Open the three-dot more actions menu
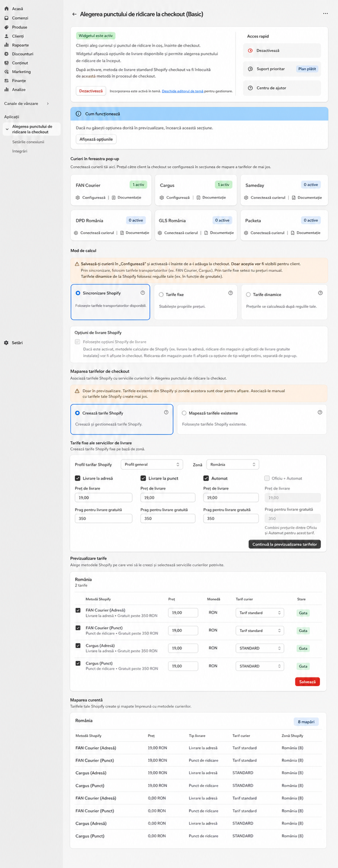Viewport: 338px width, 868px height. click(325, 14)
